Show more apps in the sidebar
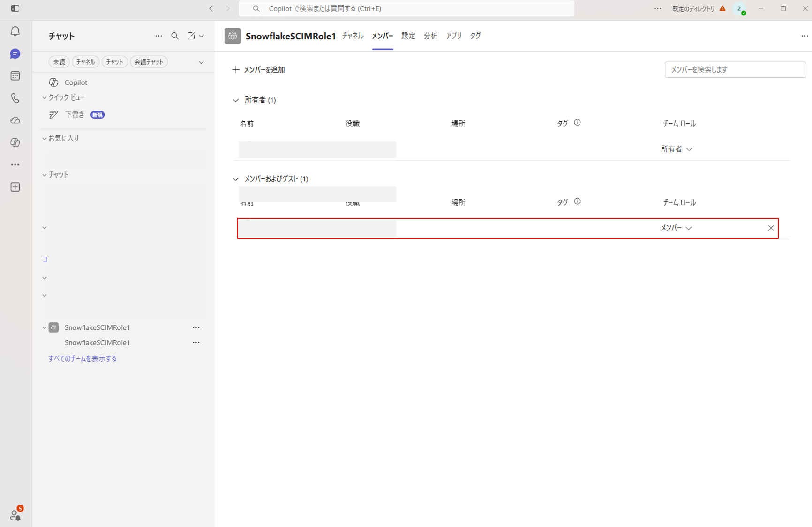This screenshot has width=812, height=527. pyautogui.click(x=15, y=165)
